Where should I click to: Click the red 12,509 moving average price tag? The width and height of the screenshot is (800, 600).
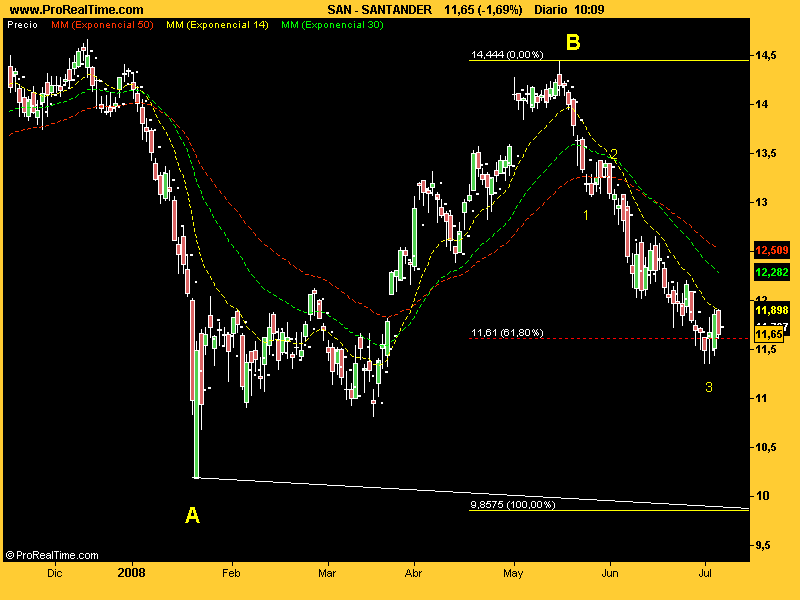tap(771, 251)
